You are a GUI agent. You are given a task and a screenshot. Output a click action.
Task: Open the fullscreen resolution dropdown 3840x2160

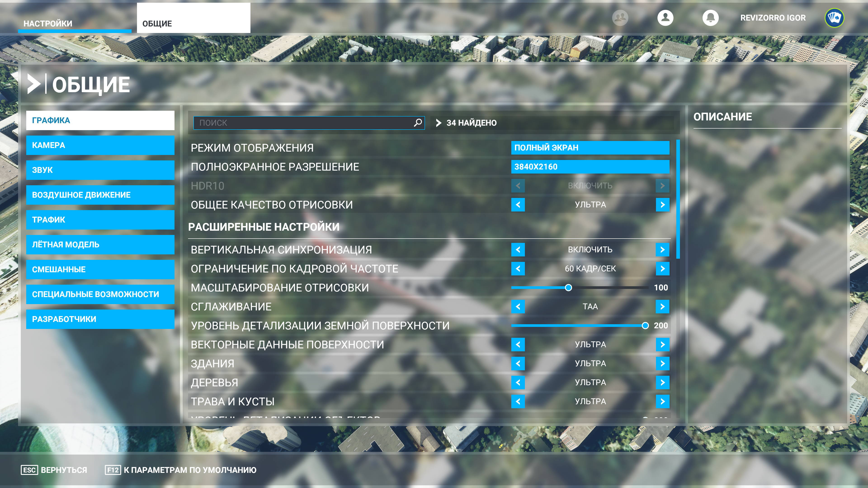pyautogui.click(x=590, y=167)
